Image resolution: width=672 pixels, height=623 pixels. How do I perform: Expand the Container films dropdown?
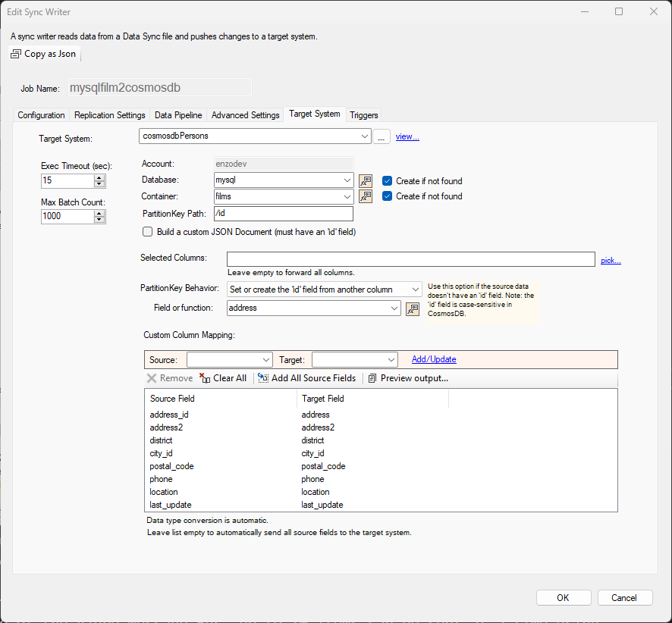tap(347, 196)
